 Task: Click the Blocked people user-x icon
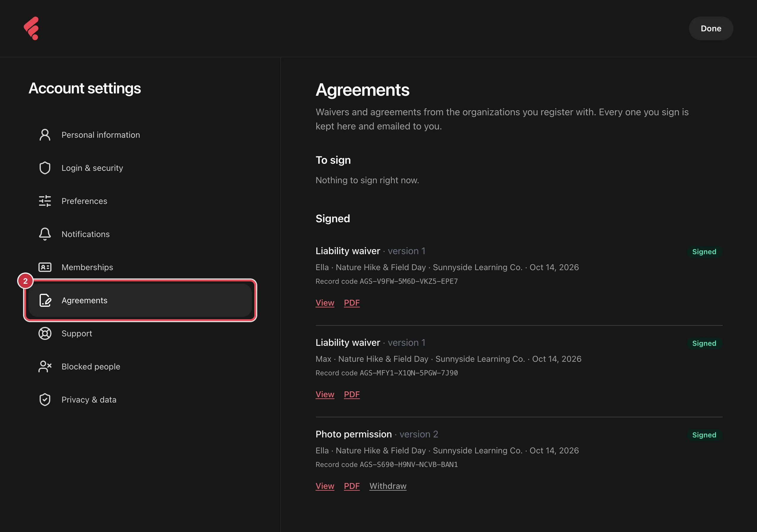click(x=45, y=366)
